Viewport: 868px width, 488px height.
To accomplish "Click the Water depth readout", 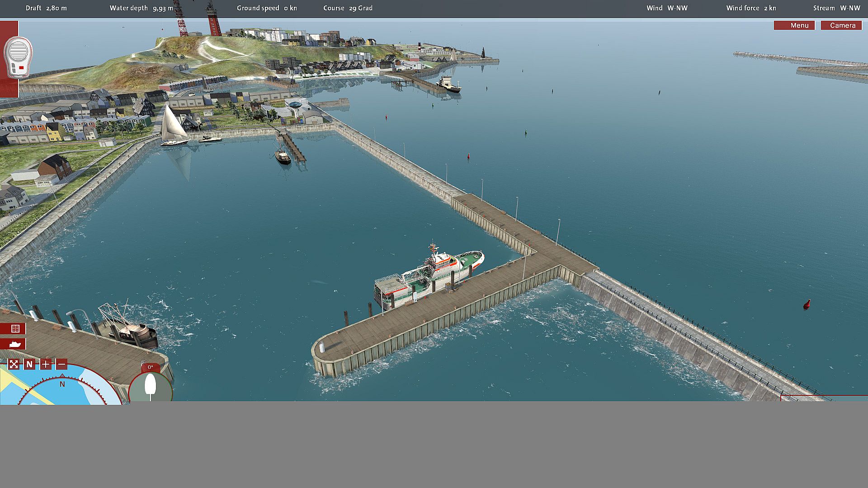I will (141, 8).
